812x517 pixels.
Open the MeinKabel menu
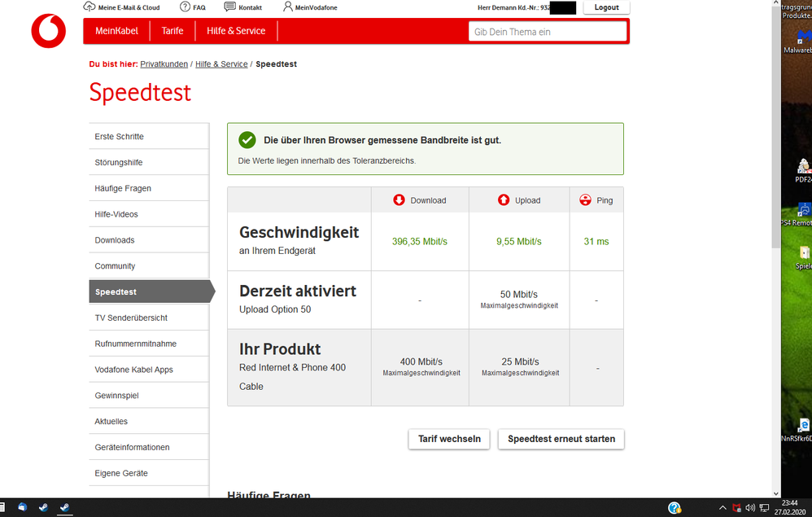click(x=116, y=31)
